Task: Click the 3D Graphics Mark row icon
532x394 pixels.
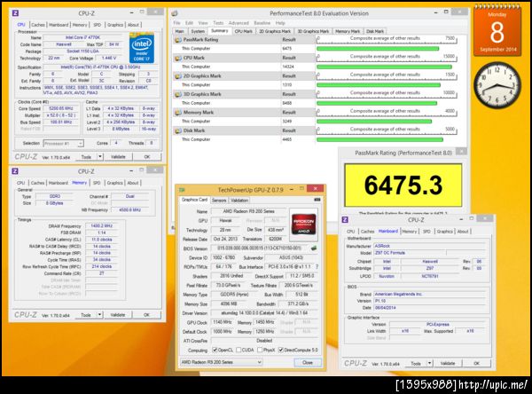Action: tap(178, 94)
